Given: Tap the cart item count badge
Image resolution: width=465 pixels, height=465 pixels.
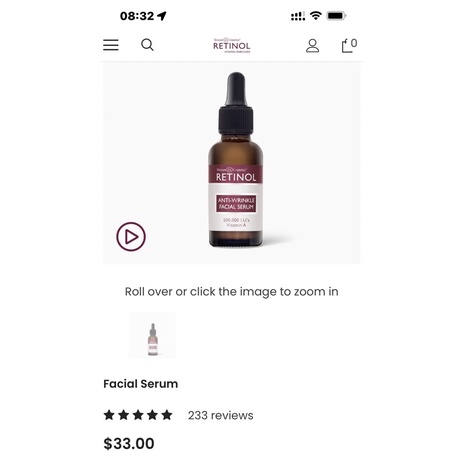Looking at the screenshot, I should click(354, 43).
